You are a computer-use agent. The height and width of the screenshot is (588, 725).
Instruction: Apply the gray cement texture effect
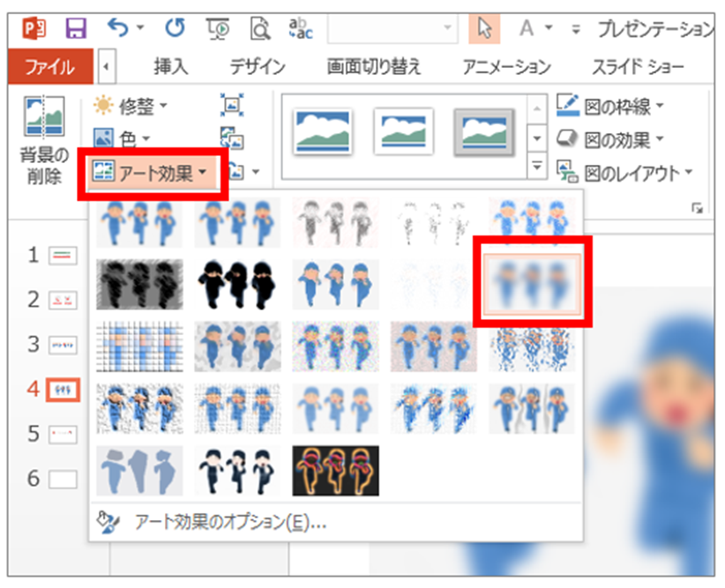237,346
